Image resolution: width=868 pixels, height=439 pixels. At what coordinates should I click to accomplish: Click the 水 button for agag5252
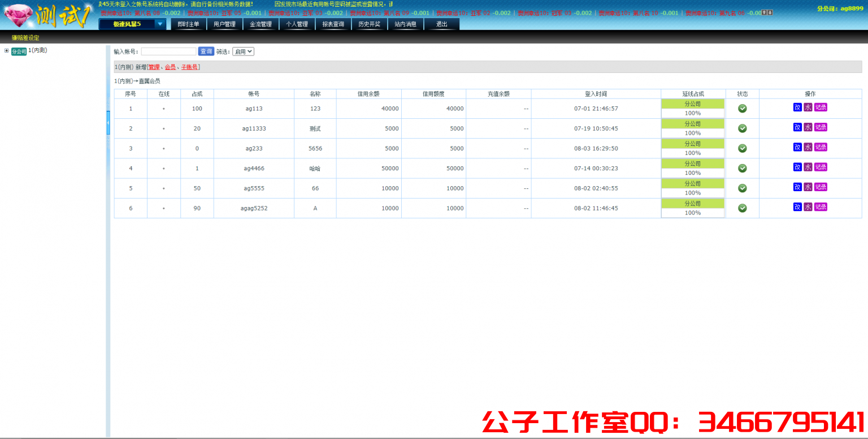[808, 207]
